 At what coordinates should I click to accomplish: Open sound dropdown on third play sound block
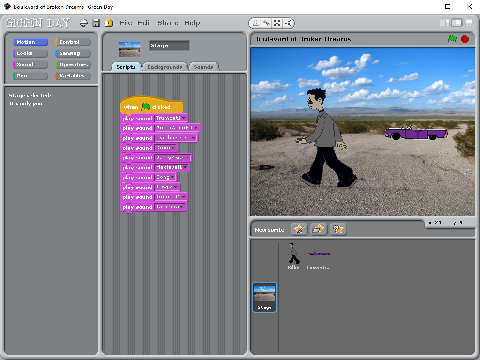[x=193, y=138]
